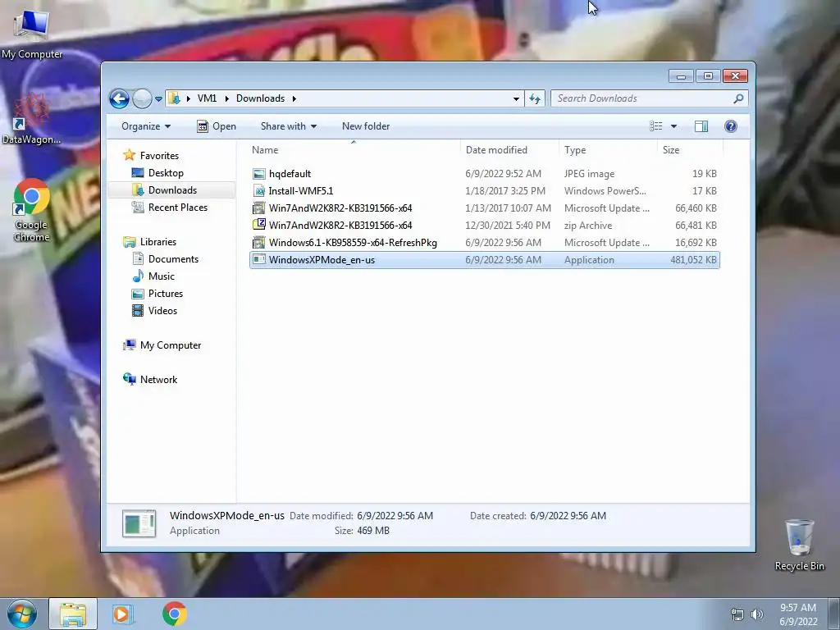Click hqdefault file name text
Image resolution: width=840 pixels, height=630 pixels.
click(x=290, y=174)
